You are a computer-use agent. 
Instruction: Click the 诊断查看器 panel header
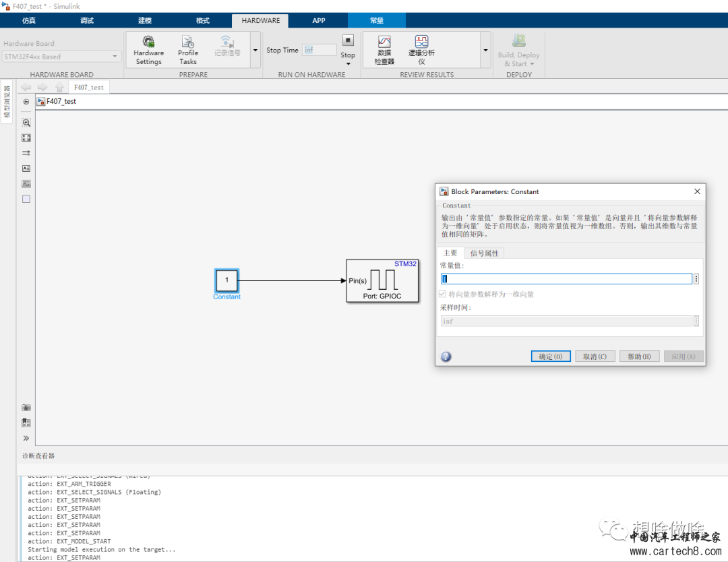[x=38, y=456]
